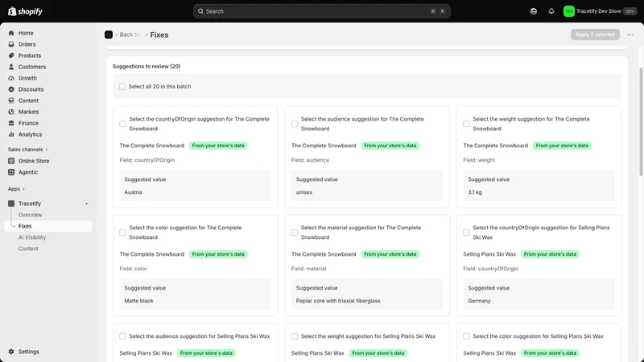The image size is (644, 362).
Task: Check material suggestion for The Complete Snowboard
Action: [295, 232]
